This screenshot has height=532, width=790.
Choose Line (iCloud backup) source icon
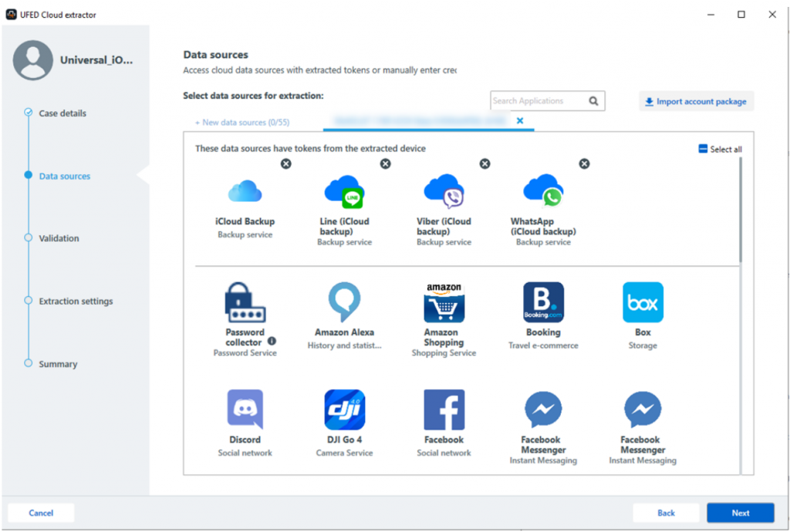pyautogui.click(x=345, y=192)
